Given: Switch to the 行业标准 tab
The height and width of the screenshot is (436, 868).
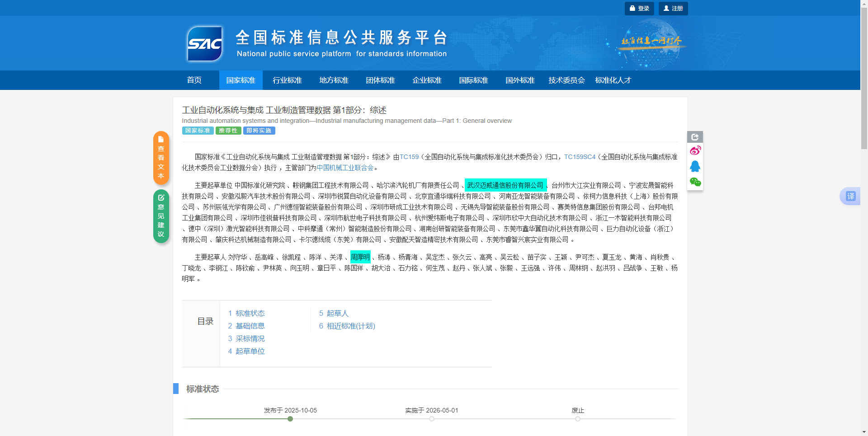Looking at the screenshot, I should coord(287,80).
